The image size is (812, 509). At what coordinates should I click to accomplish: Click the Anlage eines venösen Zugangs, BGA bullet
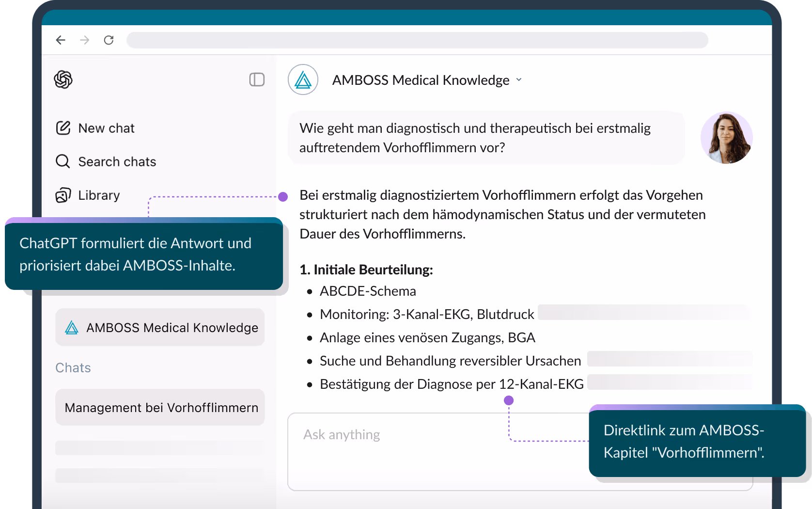tap(427, 337)
